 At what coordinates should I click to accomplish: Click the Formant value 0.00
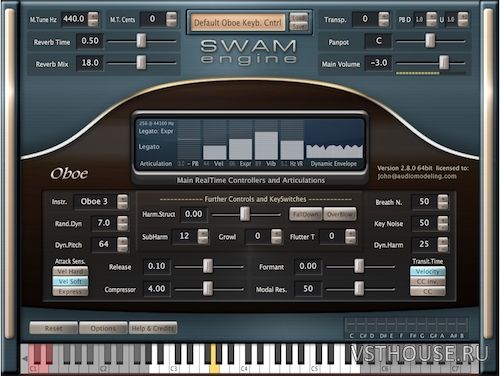point(308,266)
